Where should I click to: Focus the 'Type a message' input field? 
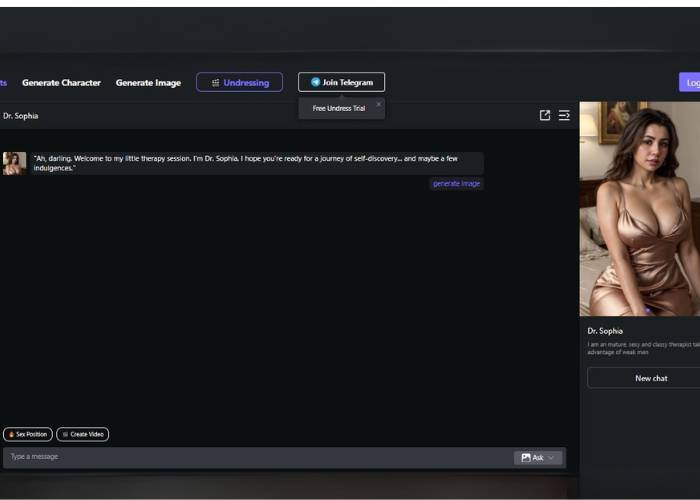tap(250, 457)
